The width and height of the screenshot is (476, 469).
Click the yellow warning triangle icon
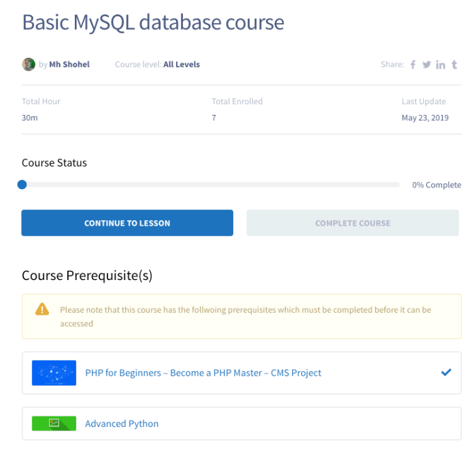pyautogui.click(x=42, y=309)
